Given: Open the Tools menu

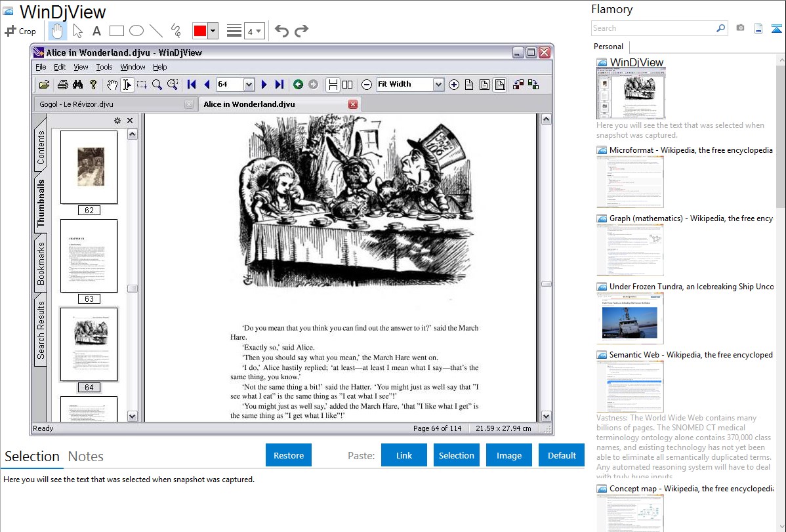Looking at the screenshot, I should point(104,67).
